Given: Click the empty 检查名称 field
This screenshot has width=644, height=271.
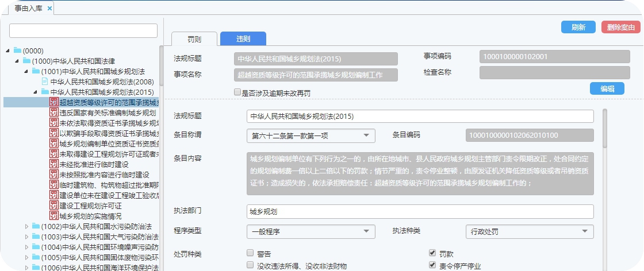Looking at the screenshot, I should pyautogui.click(x=554, y=72).
